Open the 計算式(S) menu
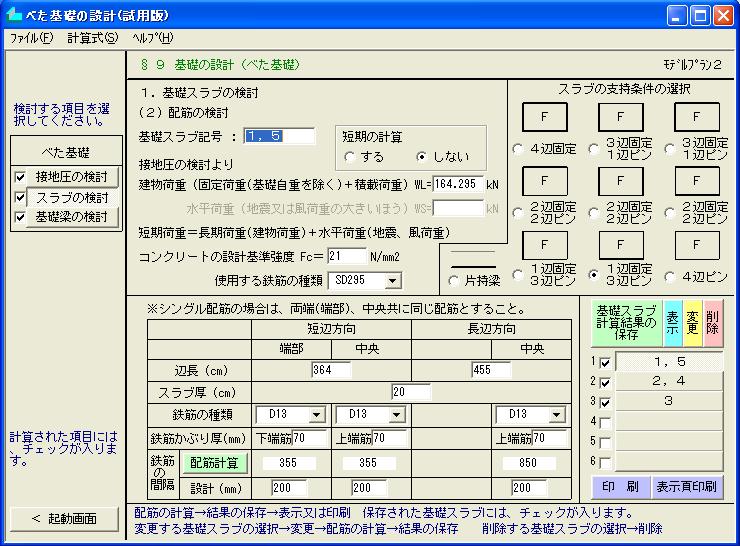The height and width of the screenshot is (546, 740). [92, 38]
